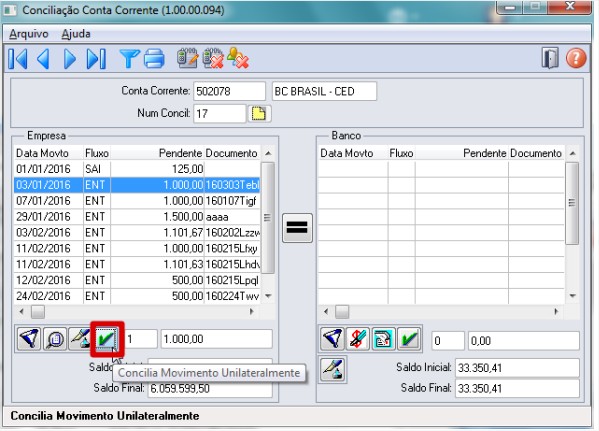Viewport: 599px width, 431px height.
Task: Click Empresa selected total 1.000,00 field
Action: (217, 339)
